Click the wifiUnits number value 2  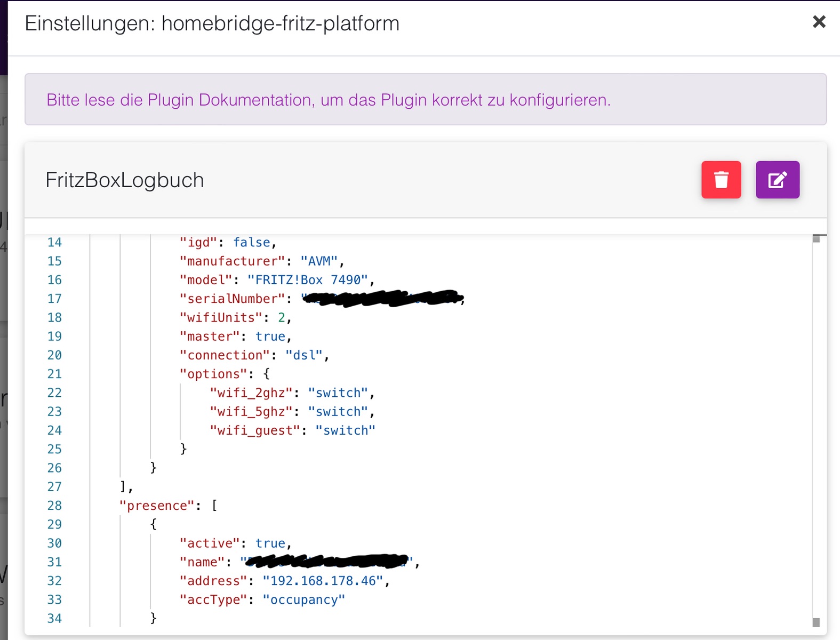point(282,318)
